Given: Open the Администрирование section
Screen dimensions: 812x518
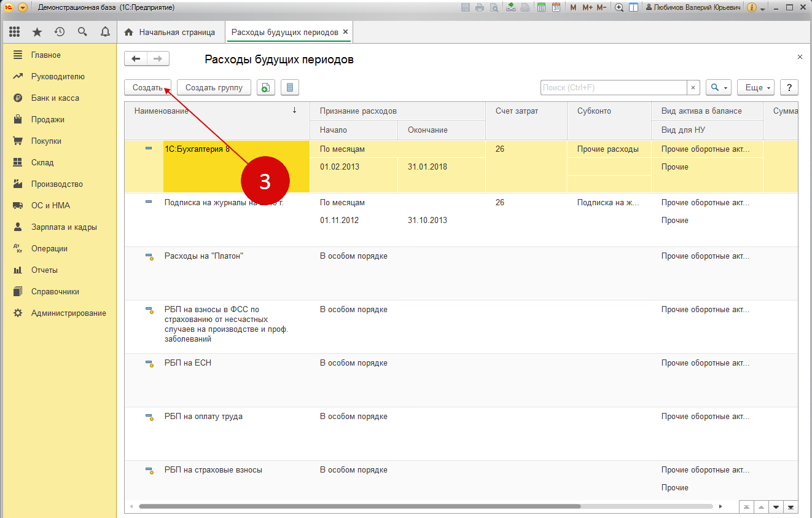Looking at the screenshot, I should pos(58,313).
